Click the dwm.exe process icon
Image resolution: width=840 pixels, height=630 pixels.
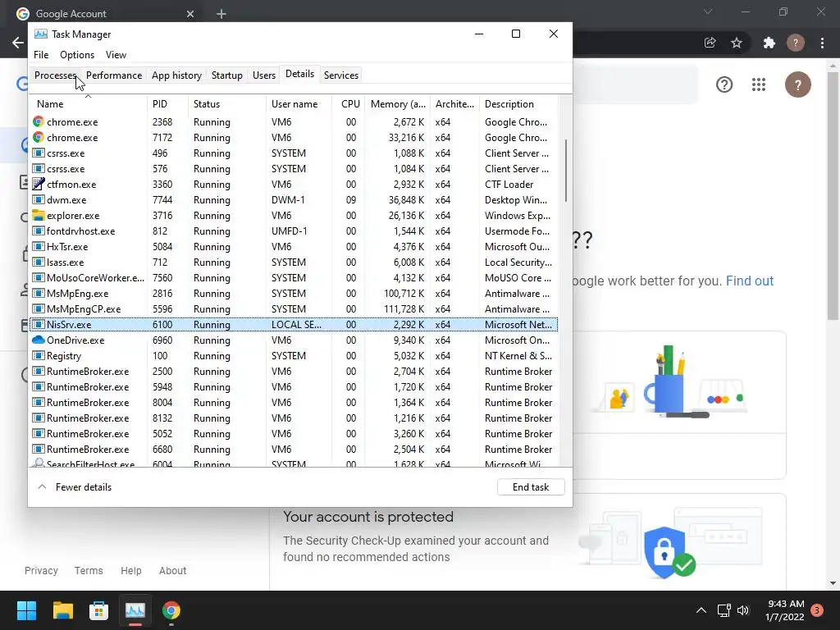pos(38,199)
